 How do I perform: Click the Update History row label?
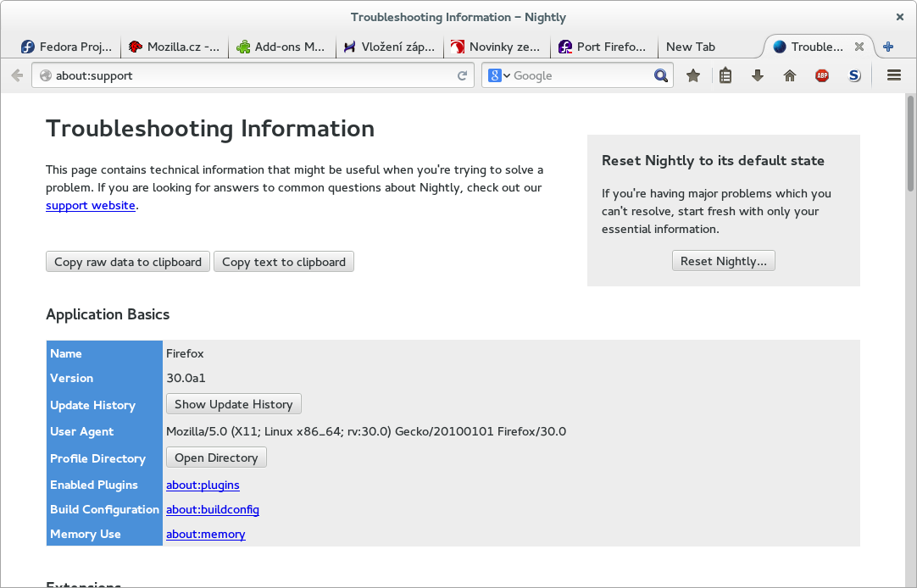click(92, 405)
